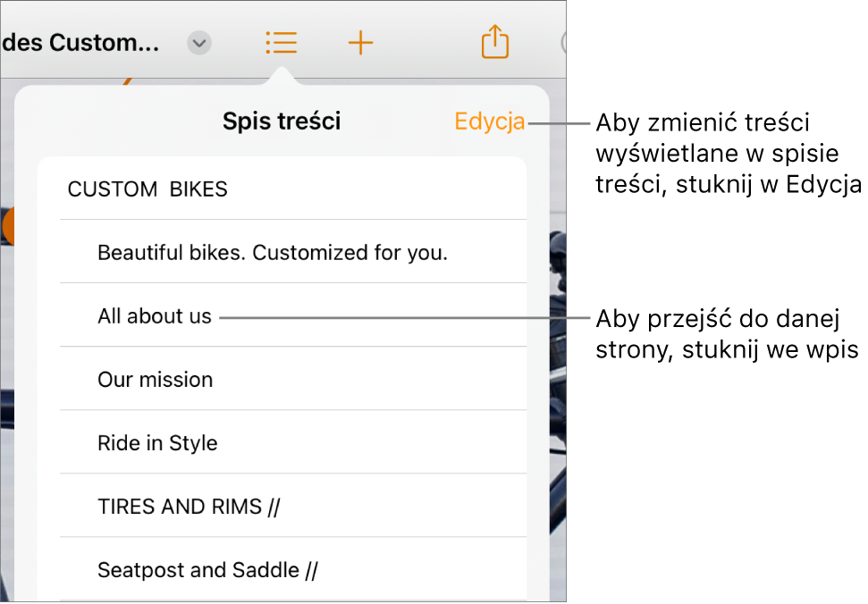868x604 pixels.
Task: Open the Share icon in toolbar
Action: point(495,41)
